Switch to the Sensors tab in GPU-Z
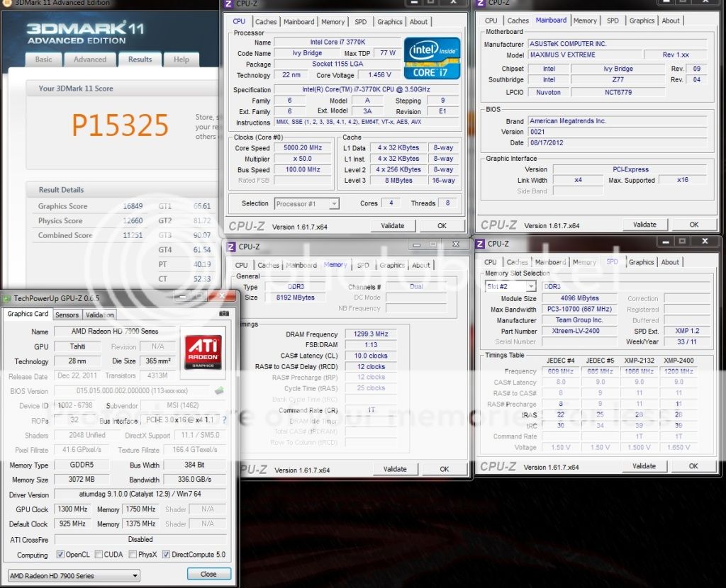The image size is (726, 588). click(67, 315)
